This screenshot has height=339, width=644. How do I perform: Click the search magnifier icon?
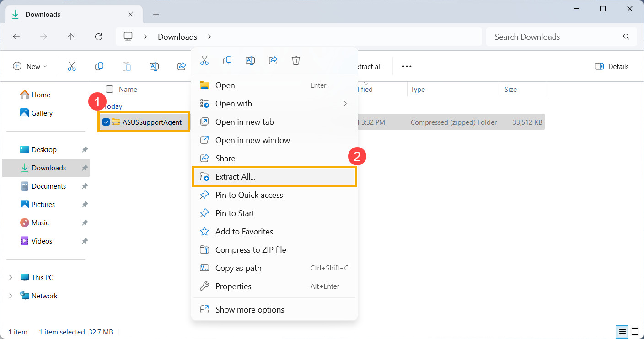626,37
